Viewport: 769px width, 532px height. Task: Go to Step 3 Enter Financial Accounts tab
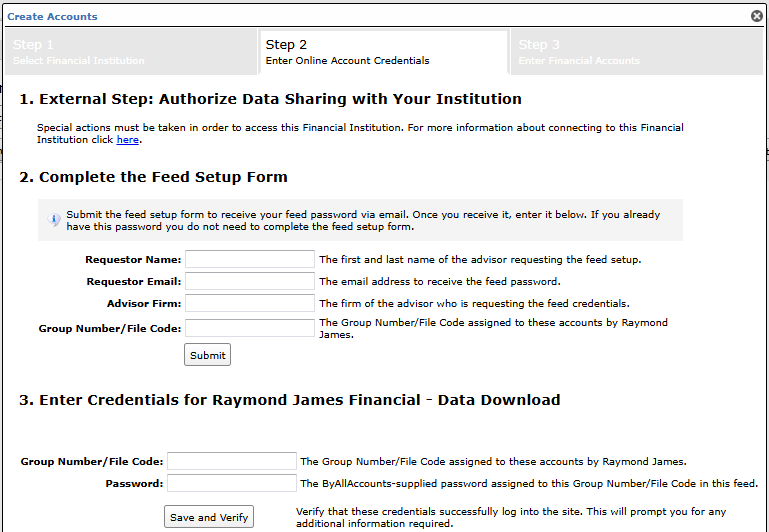(637, 52)
